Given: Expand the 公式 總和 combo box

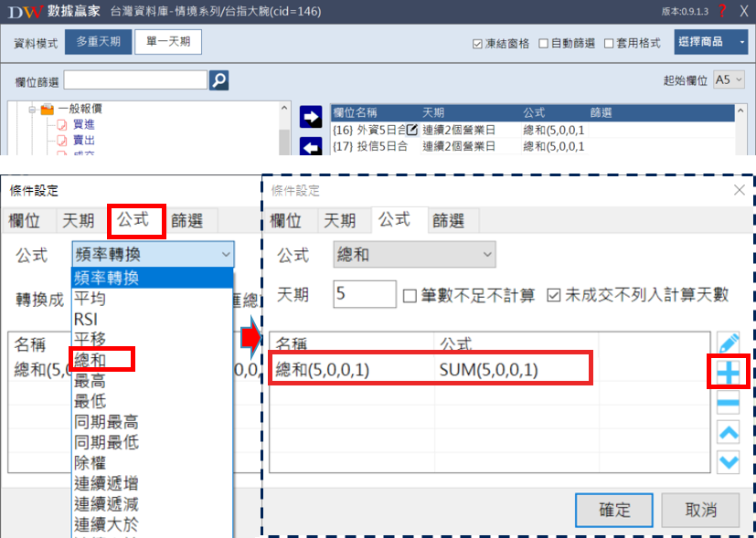Looking at the screenshot, I should 414,254.
